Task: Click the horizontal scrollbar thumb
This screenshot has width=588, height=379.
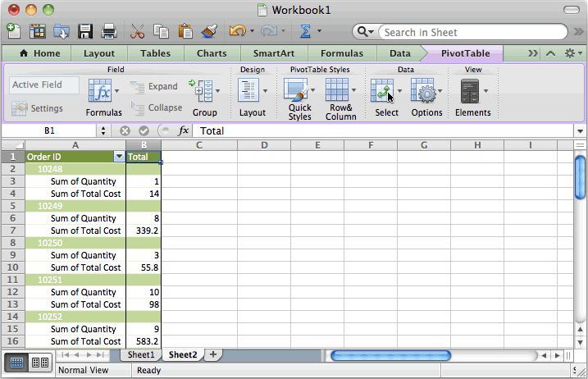Action: pyautogui.click(x=390, y=355)
